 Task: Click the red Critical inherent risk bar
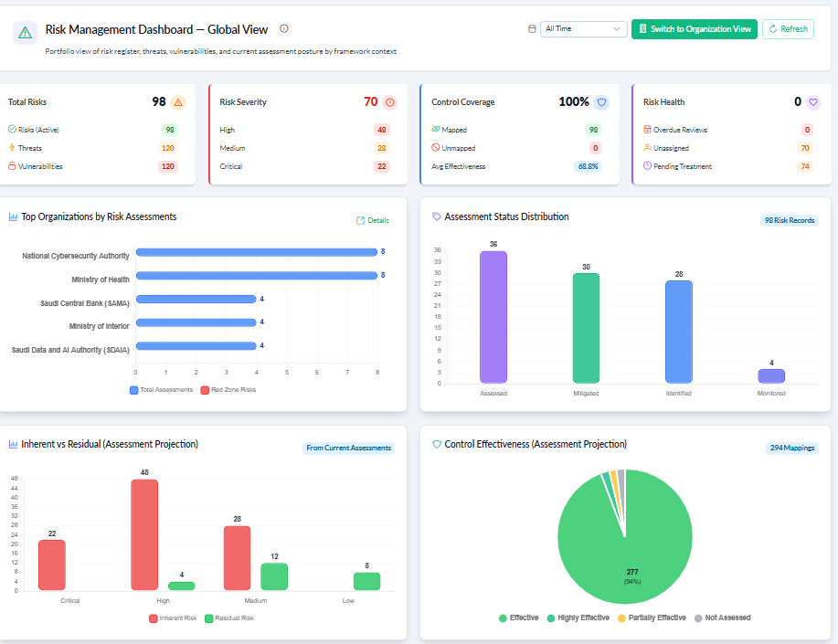[52, 565]
